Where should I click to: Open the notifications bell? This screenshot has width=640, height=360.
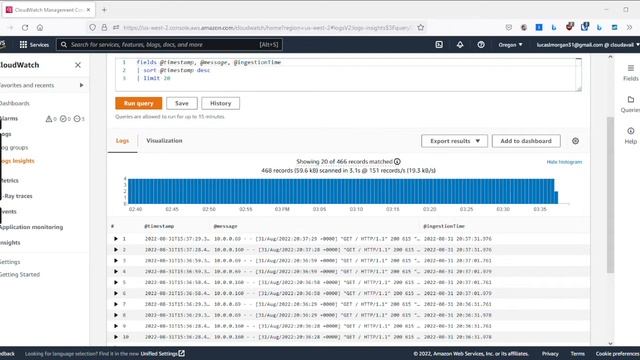click(460, 44)
